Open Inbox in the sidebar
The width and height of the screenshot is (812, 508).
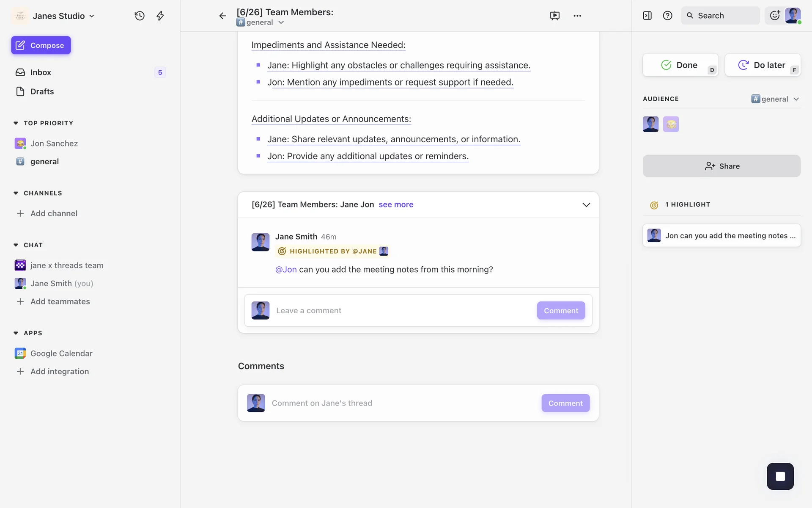click(x=41, y=72)
